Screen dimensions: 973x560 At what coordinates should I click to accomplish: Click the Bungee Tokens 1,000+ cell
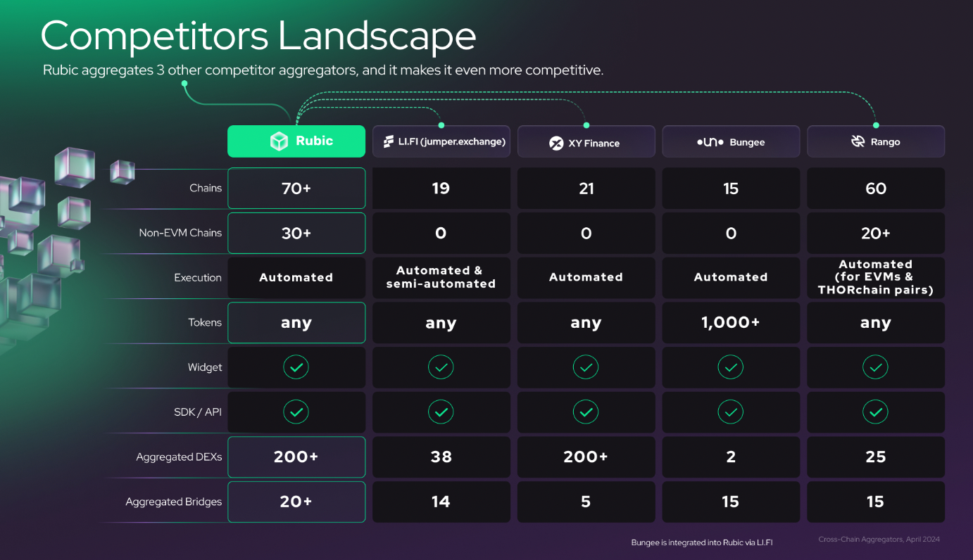(731, 323)
